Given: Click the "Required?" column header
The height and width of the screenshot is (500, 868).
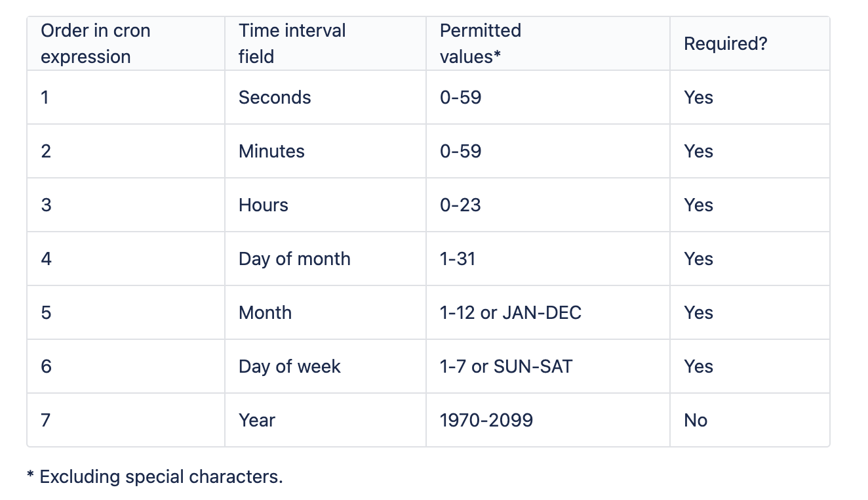Looking at the screenshot, I should tap(725, 44).
